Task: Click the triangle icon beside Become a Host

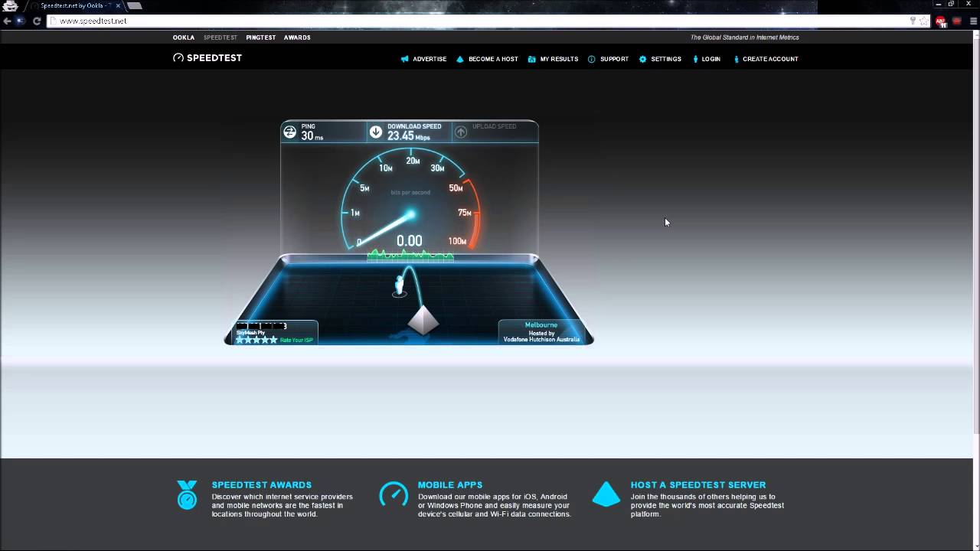Action: point(460,59)
